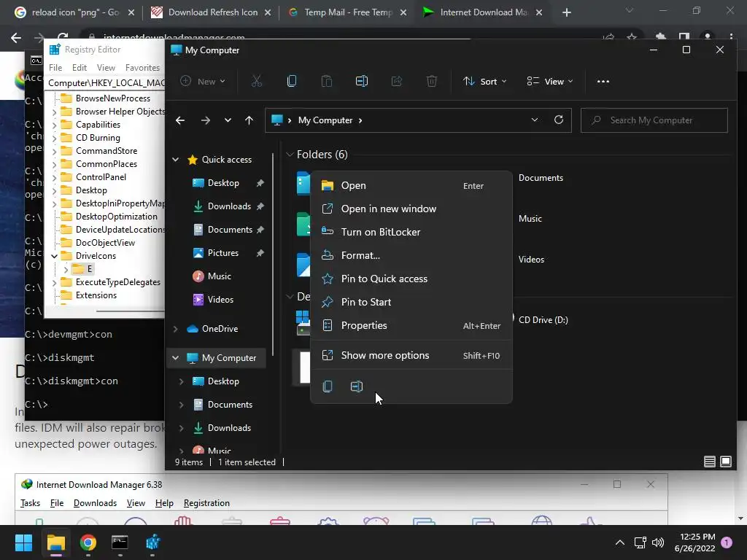Click copy icon at bottom of context menu
Viewport: 747px width, 560px height.
pos(328,386)
